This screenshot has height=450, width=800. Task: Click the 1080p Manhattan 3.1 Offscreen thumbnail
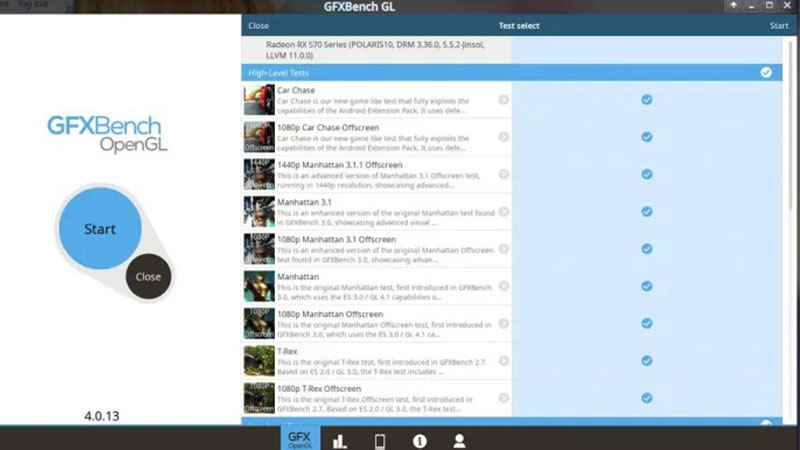click(259, 248)
